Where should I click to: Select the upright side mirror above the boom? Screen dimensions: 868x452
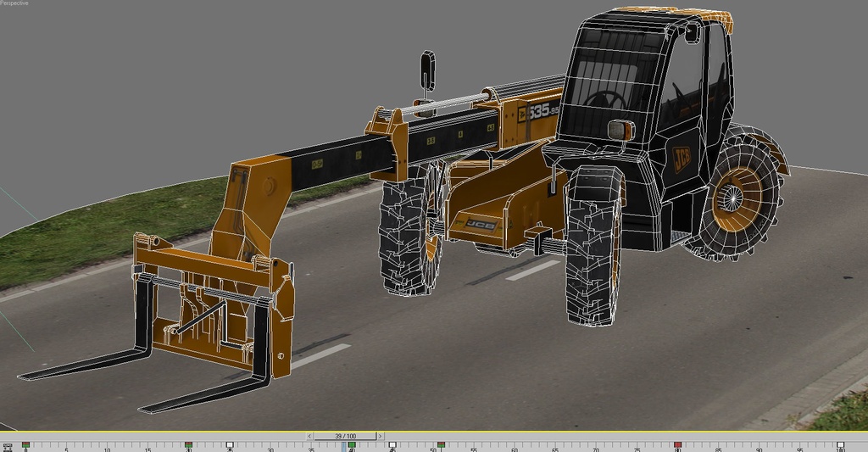pyautogui.click(x=427, y=70)
